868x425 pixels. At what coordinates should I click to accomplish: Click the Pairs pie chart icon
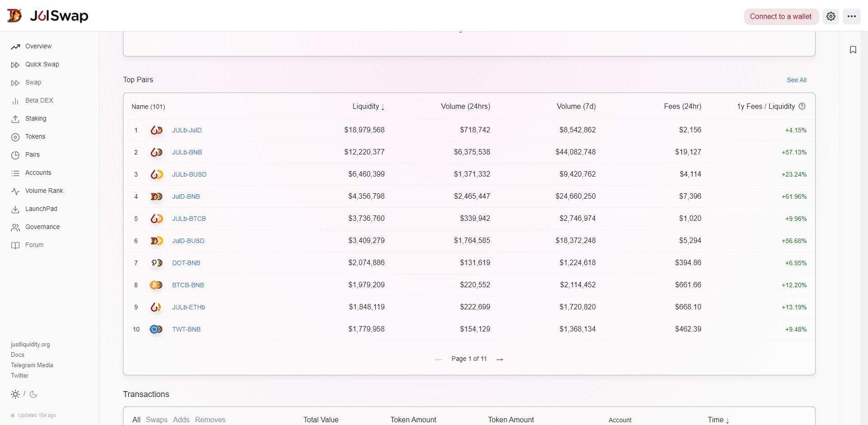pyautogui.click(x=15, y=155)
